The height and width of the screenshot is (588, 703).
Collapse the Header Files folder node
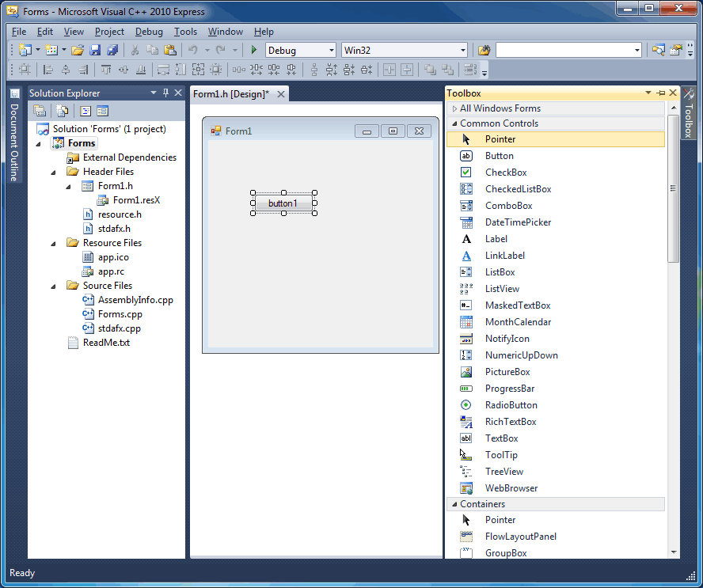(x=53, y=172)
